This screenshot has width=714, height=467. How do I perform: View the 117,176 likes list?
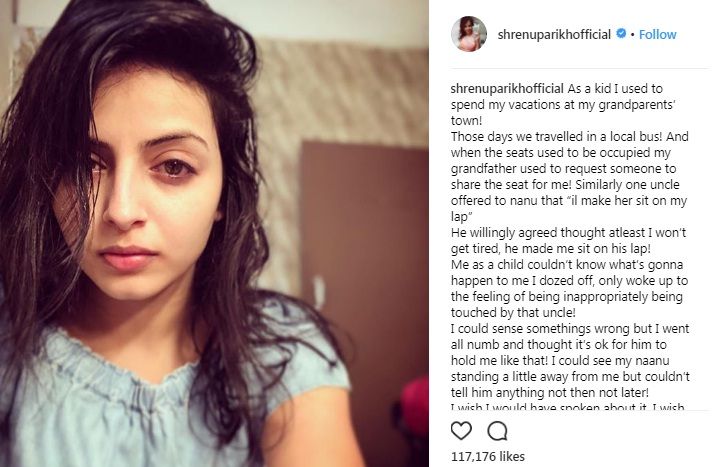(x=488, y=456)
